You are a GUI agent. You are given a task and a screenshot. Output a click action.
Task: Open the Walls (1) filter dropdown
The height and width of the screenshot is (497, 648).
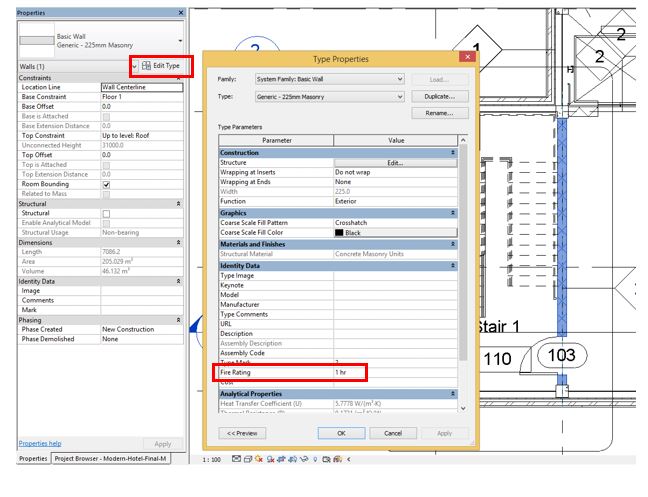[134, 67]
